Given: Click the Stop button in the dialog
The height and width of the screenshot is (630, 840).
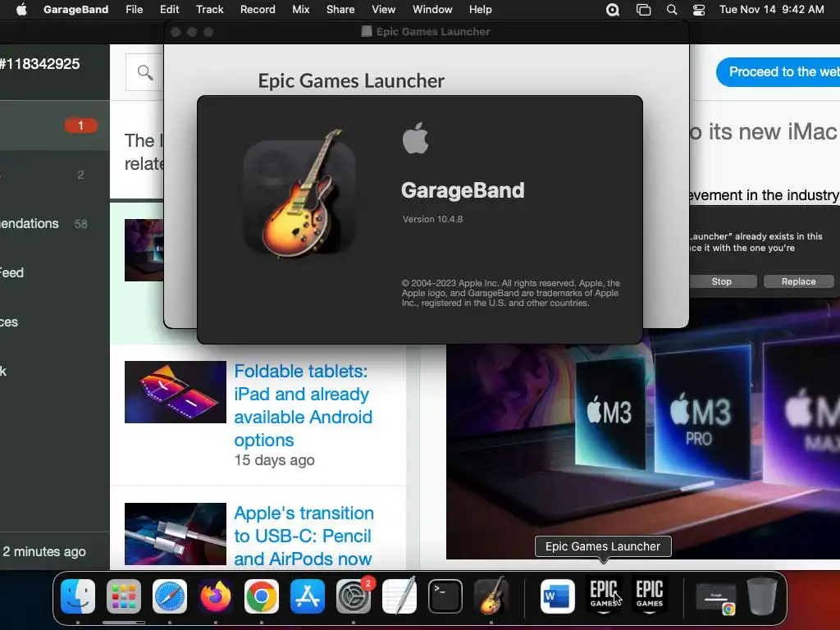Looking at the screenshot, I should pyautogui.click(x=722, y=281).
